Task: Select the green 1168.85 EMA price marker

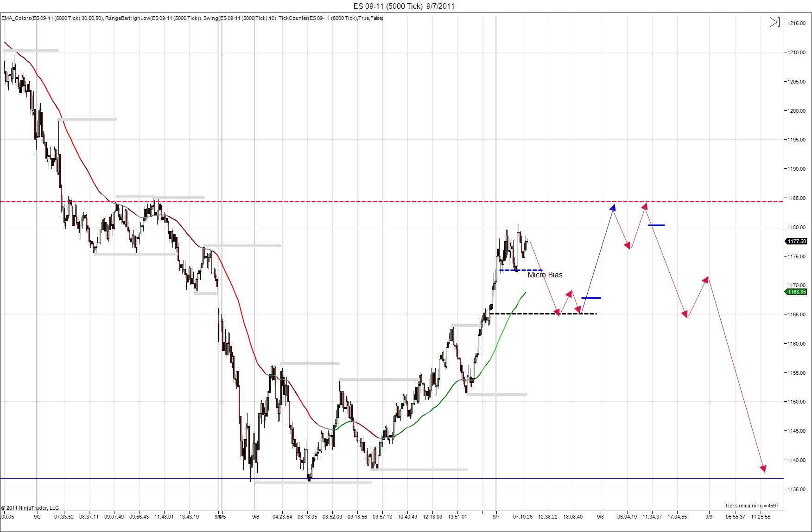Action: pyautogui.click(x=796, y=292)
